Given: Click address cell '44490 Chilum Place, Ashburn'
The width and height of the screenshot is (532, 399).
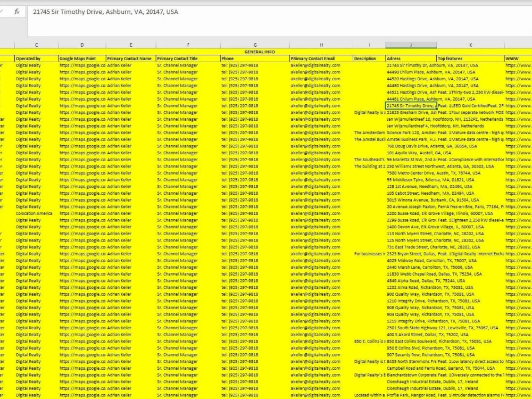Looking at the screenshot, I should pos(411,72).
